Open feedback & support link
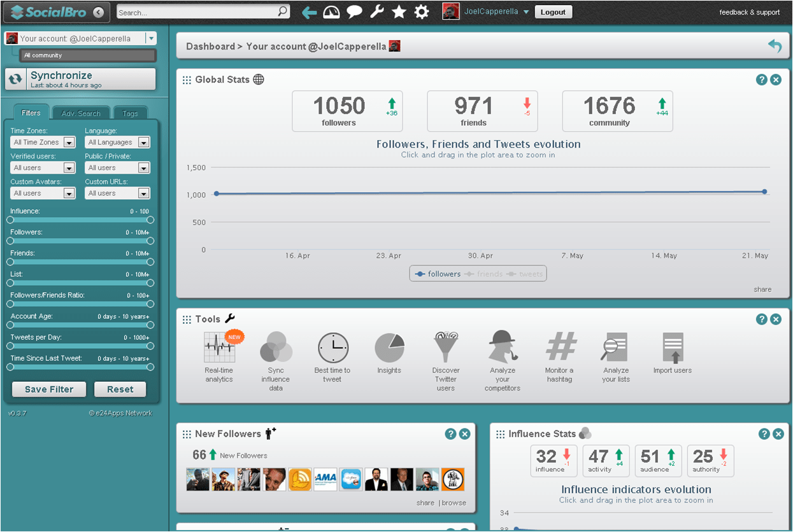The height and width of the screenshot is (532, 793). [x=749, y=12]
